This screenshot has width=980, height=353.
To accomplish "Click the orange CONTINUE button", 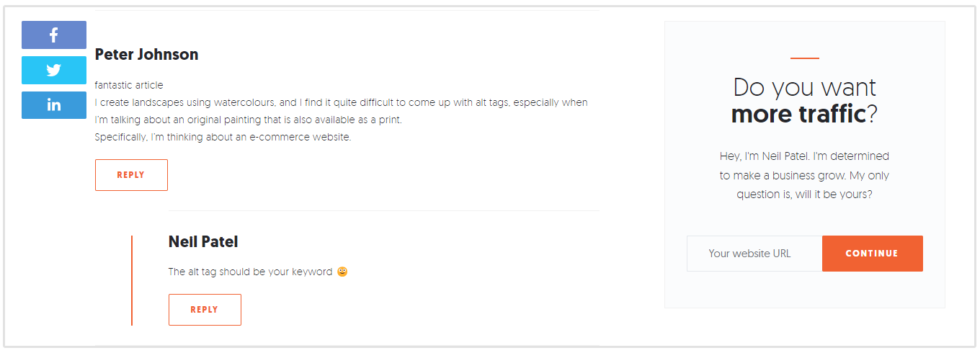I will (872, 254).
